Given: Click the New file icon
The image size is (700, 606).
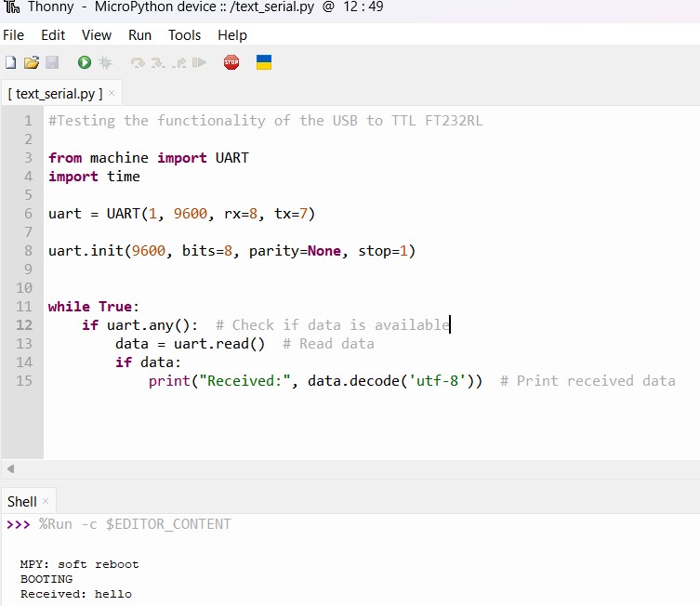Looking at the screenshot, I should [x=11, y=62].
